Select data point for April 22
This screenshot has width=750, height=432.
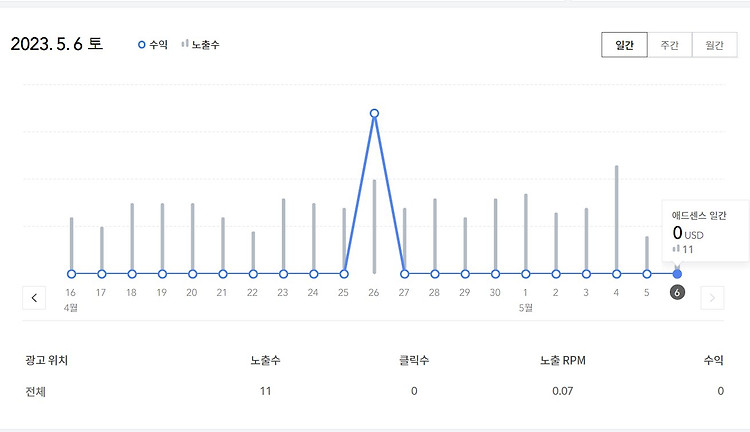tap(253, 274)
